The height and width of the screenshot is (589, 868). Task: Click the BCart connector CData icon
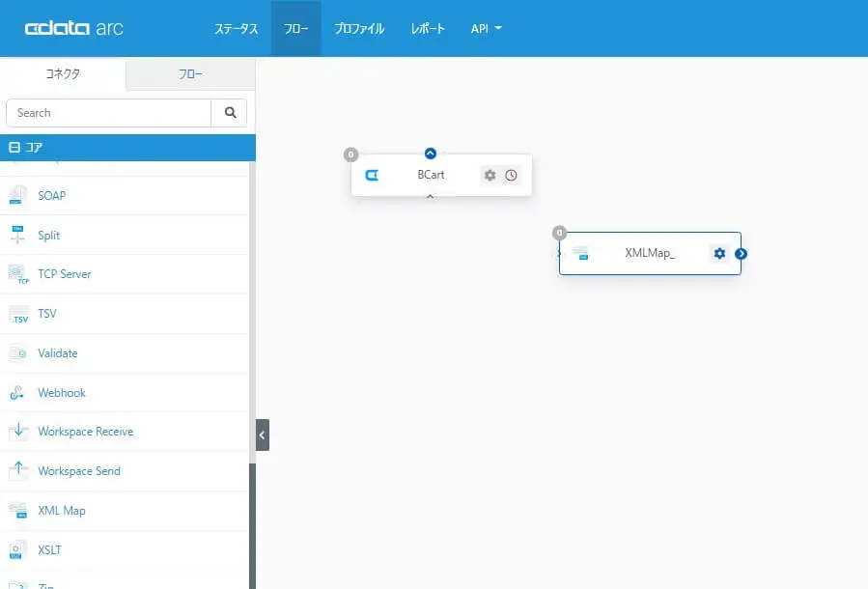[x=372, y=175]
